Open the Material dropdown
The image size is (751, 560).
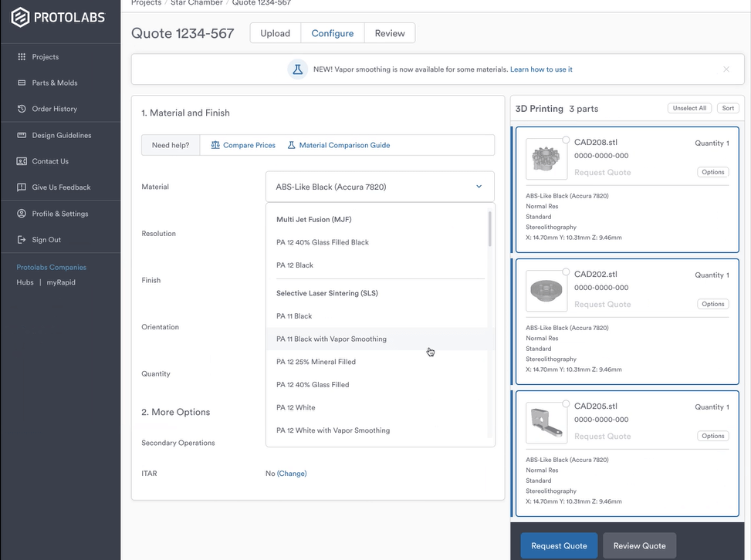pyautogui.click(x=380, y=186)
